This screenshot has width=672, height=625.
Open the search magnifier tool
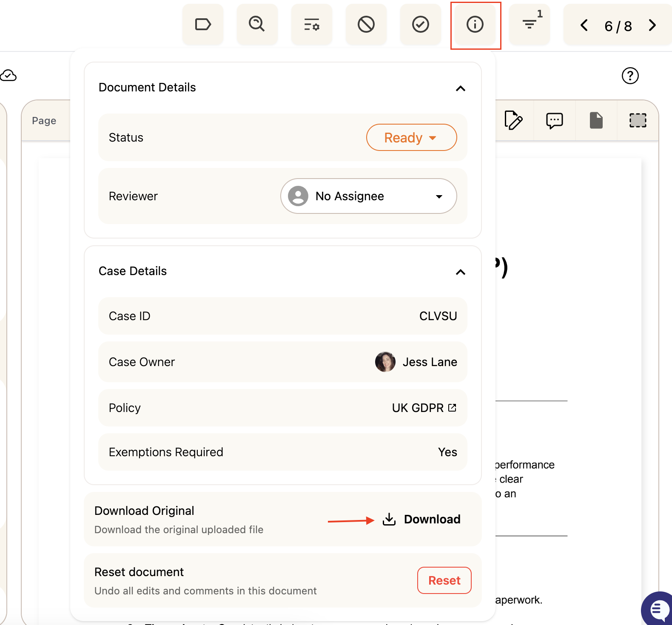pyautogui.click(x=257, y=24)
